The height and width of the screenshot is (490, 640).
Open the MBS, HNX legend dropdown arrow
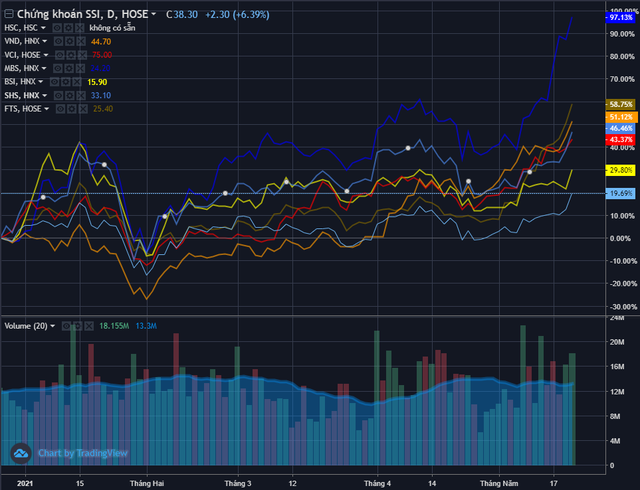[x=44, y=68]
